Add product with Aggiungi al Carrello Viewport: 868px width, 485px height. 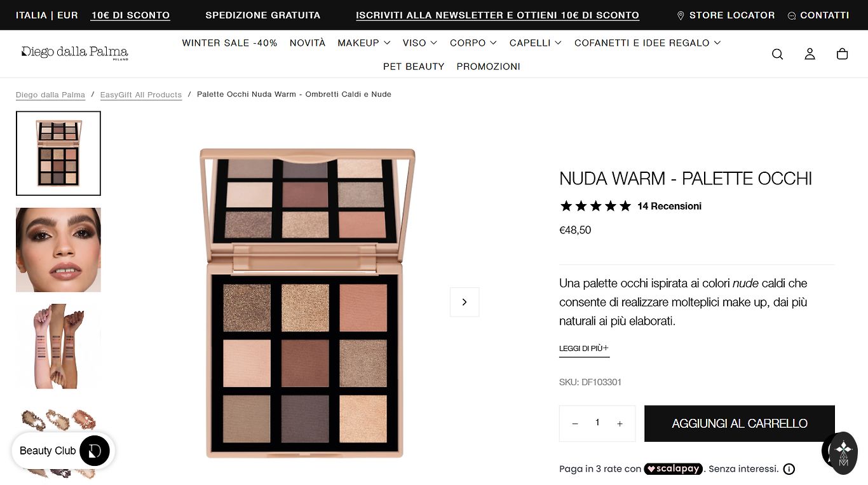pyautogui.click(x=740, y=423)
